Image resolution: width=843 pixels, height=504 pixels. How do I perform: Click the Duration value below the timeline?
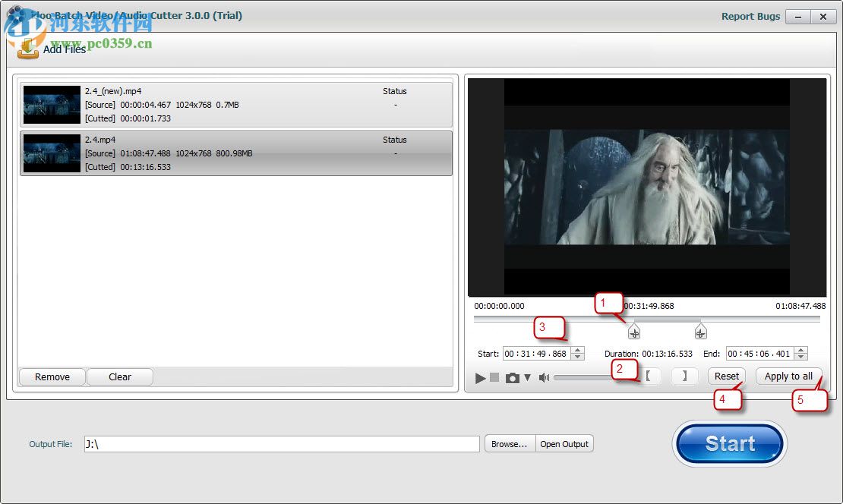pos(668,354)
